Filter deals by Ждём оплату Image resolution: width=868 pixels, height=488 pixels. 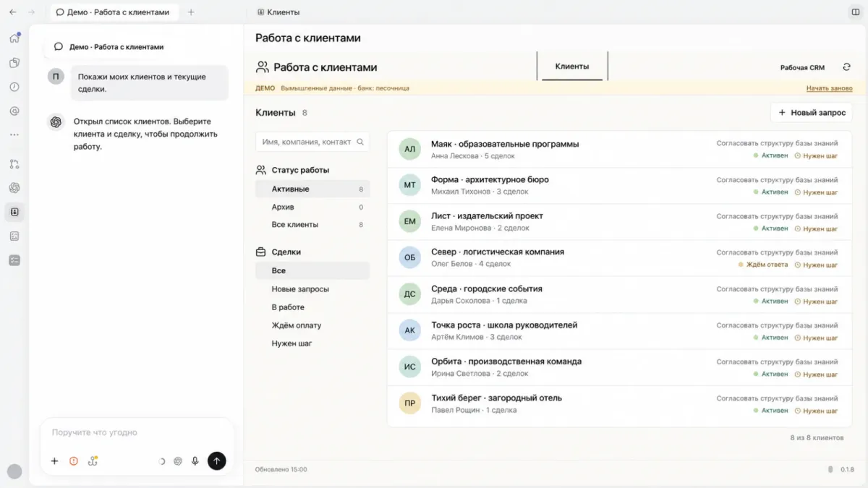tap(312, 325)
